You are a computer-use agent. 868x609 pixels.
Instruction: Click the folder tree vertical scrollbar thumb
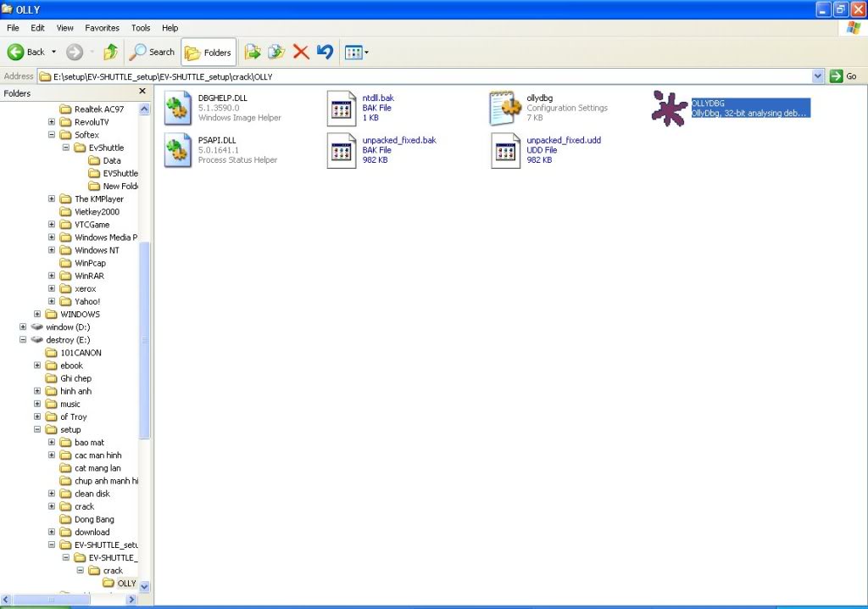click(x=144, y=339)
